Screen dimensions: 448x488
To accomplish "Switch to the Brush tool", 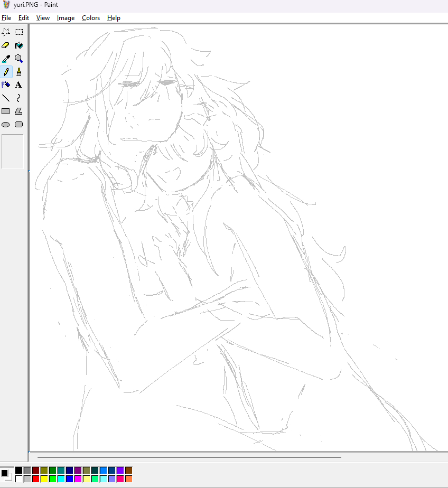I will 18,72.
